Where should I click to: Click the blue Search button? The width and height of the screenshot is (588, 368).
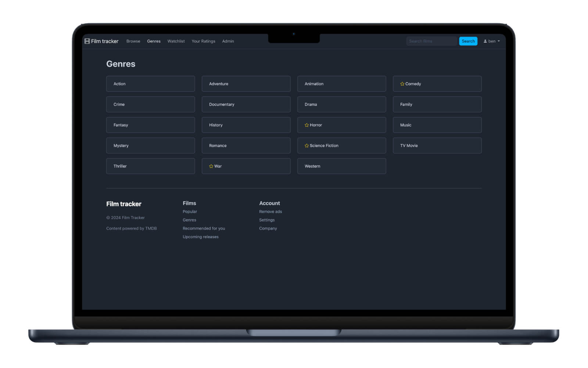(x=468, y=41)
